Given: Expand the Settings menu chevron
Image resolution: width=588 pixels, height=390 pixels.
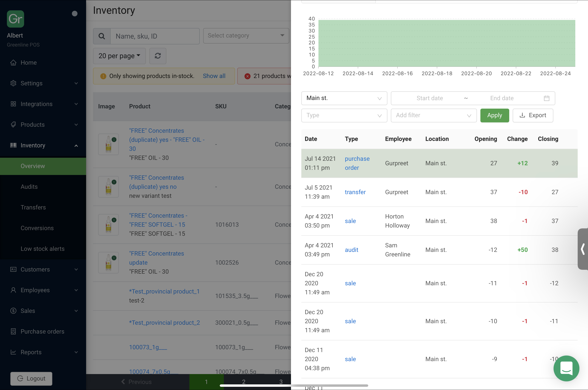Looking at the screenshot, I should [76, 83].
